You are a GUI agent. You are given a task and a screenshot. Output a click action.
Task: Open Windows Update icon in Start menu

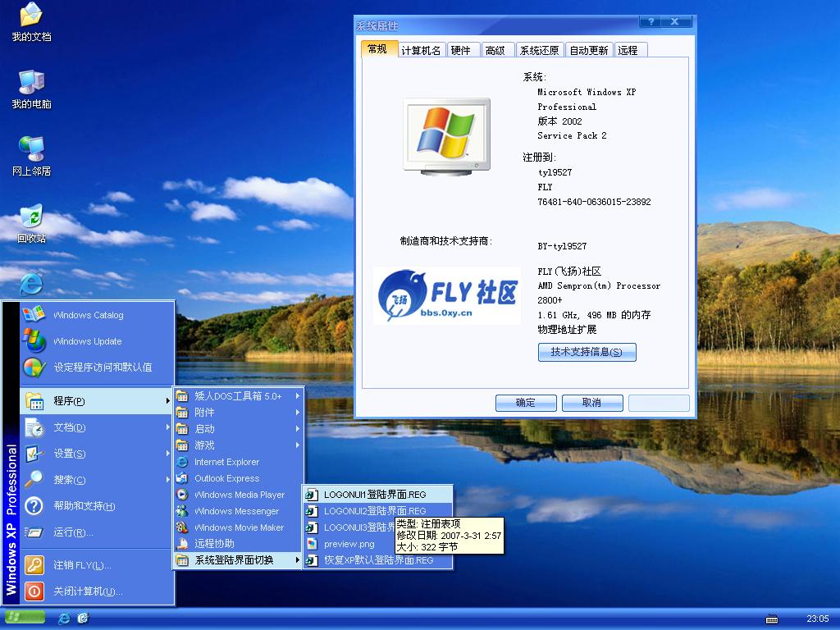pos(33,340)
